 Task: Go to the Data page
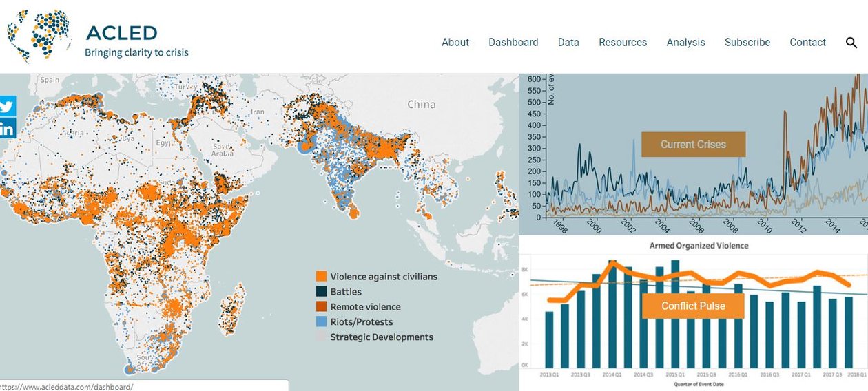pos(568,43)
